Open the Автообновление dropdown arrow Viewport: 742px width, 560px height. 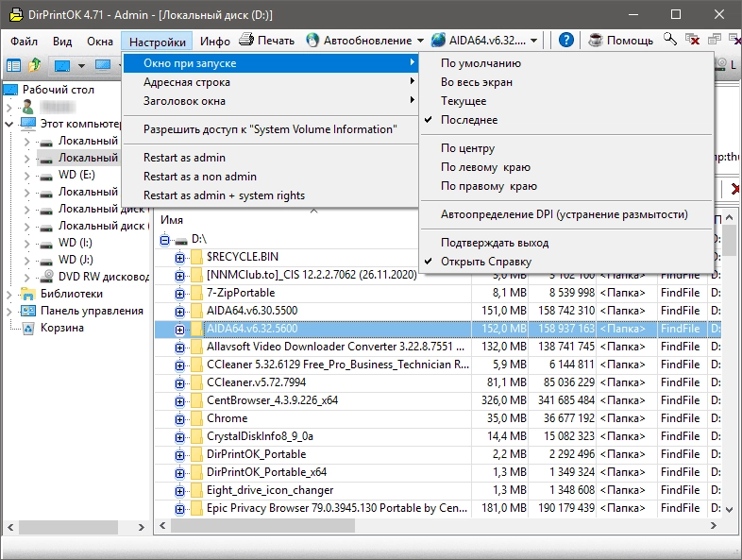[420, 41]
